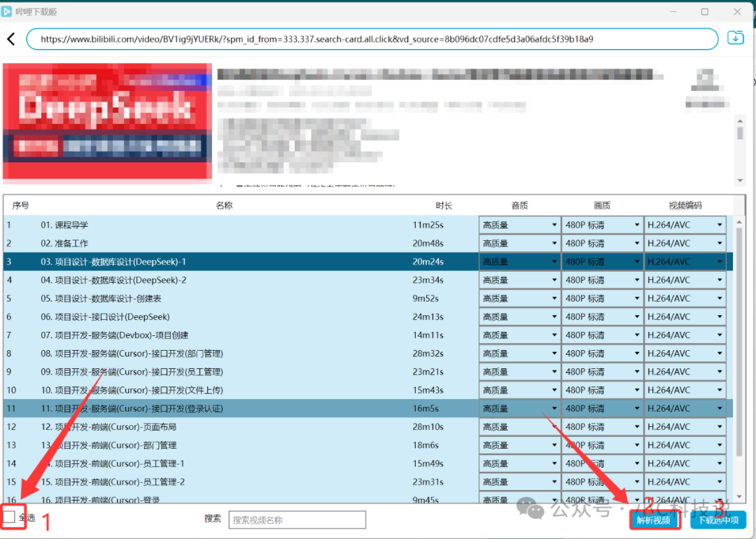The width and height of the screenshot is (756, 539).
Task: Click down arrow of description scrollbar
Action: tap(740, 181)
